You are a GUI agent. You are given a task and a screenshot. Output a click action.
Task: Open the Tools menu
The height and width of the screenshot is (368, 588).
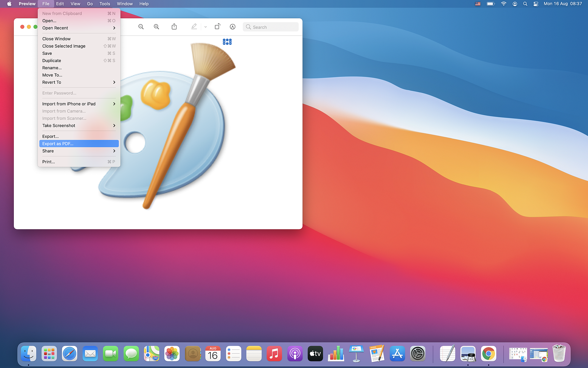(105, 4)
